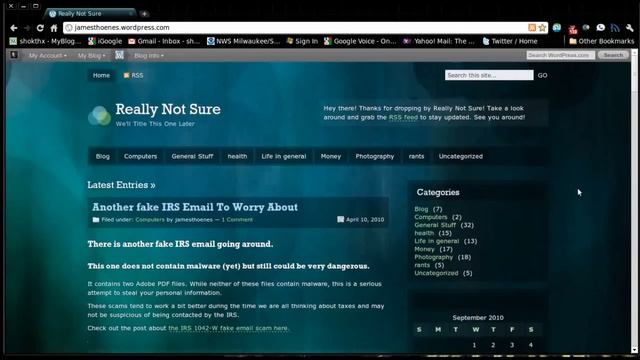Open the wrench settings menu icon
640x360 pixels.
click(x=629, y=28)
